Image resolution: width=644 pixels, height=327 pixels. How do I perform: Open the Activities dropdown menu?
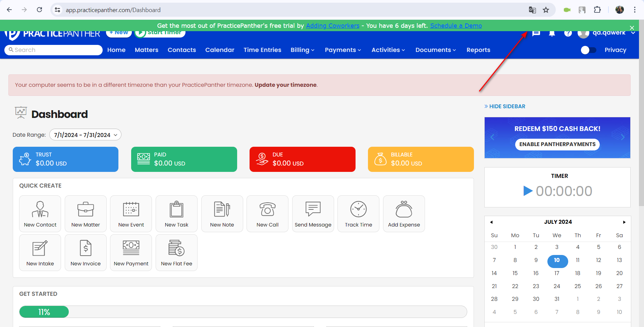pyautogui.click(x=388, y=50)
